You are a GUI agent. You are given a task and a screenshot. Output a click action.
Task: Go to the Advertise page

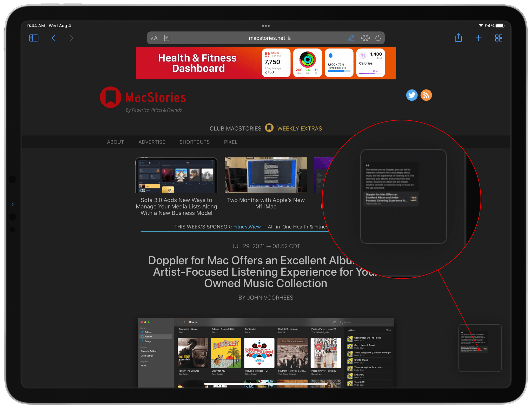[x=152, y=142]
